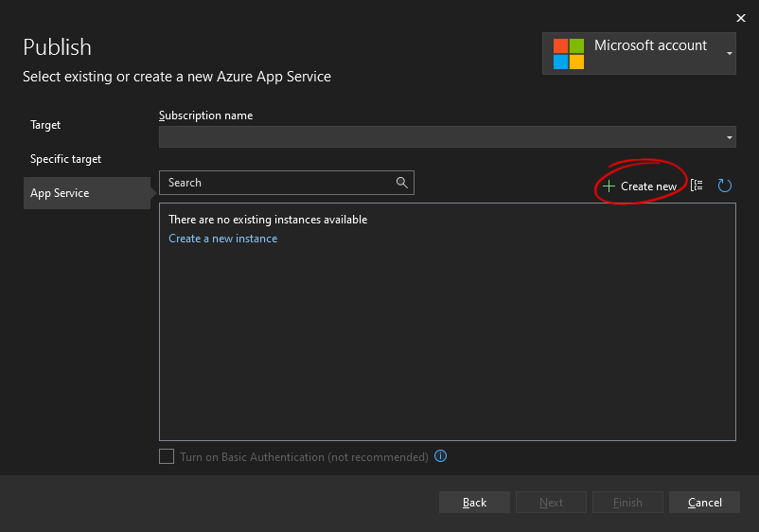
Task: Select the App Service step
Action: 87,193
